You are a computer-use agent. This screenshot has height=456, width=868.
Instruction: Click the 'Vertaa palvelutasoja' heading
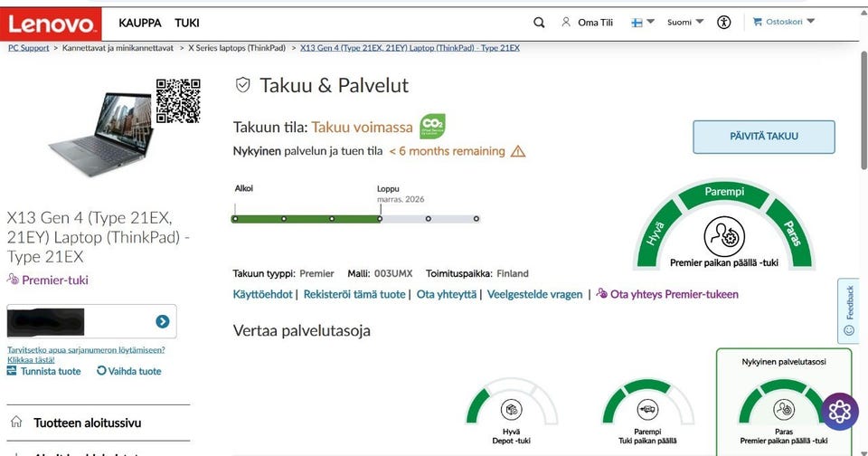(x=302, y=331)
